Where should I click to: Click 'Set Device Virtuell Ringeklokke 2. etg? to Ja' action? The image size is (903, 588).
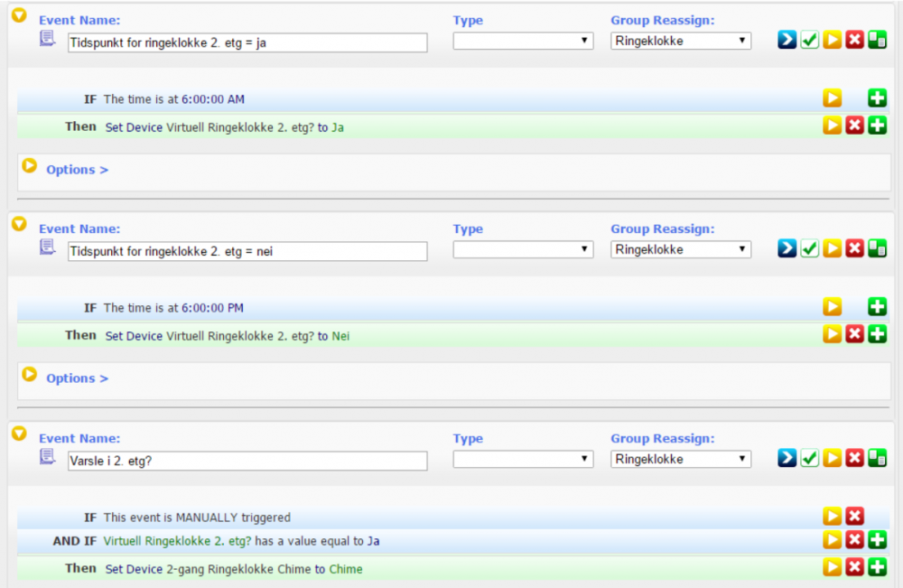click(x=224, y=127)
